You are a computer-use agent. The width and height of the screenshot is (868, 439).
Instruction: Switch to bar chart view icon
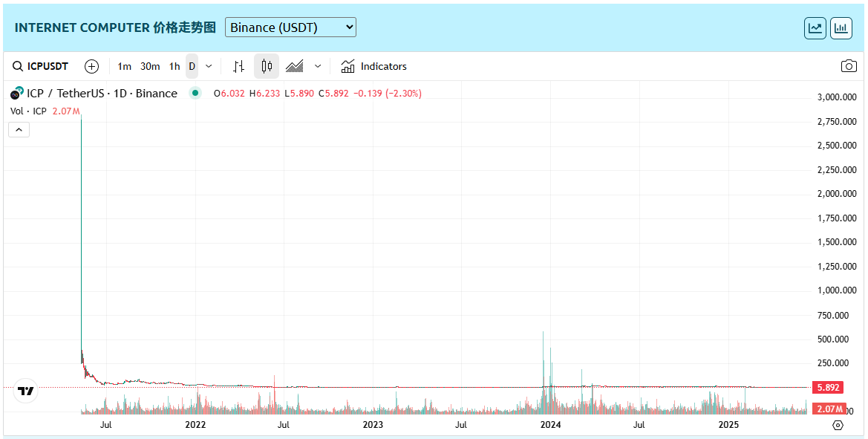point(841,28)
